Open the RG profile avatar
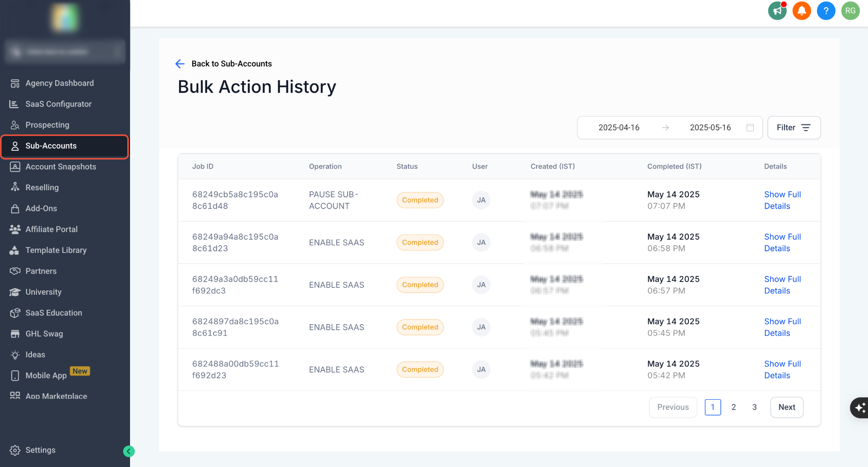This screenshot has width=868, height=467. 850,11
